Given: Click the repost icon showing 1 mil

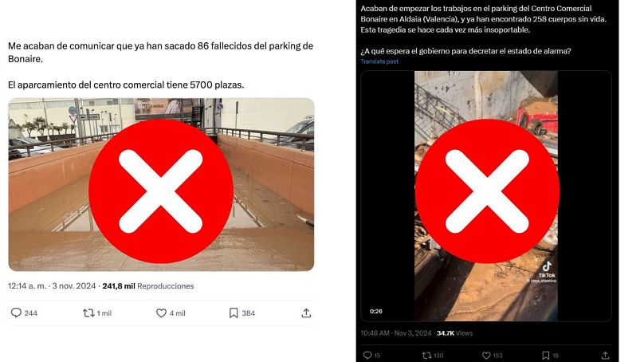Looking at the screenshot, I should (x=88, y=313).
